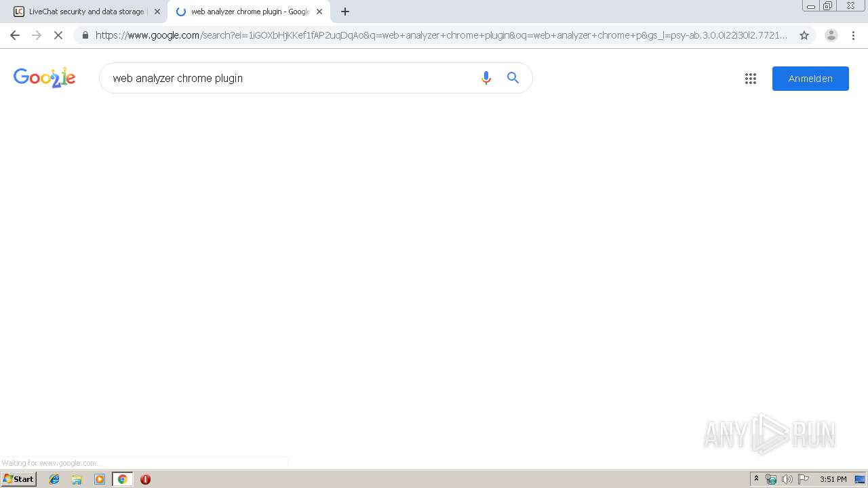Screen dimensions: 868x488
Task: Click the forward navigation arrow
Action: coord(37,35)
